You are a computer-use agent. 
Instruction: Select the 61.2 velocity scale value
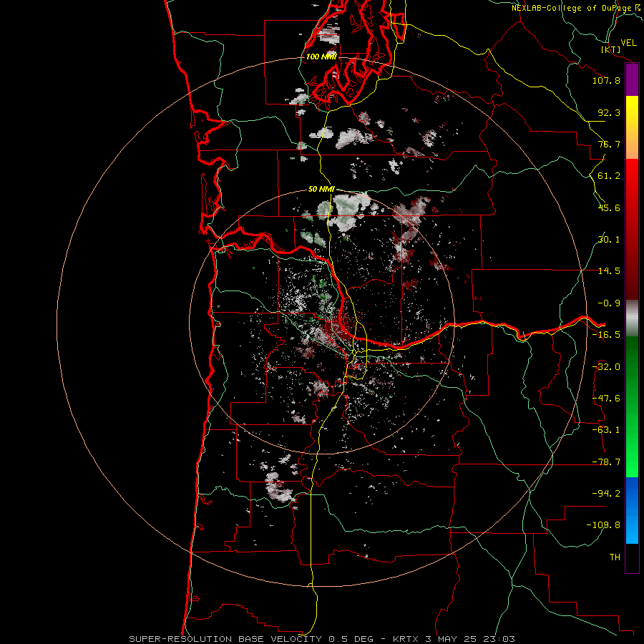tap(609, 176)
